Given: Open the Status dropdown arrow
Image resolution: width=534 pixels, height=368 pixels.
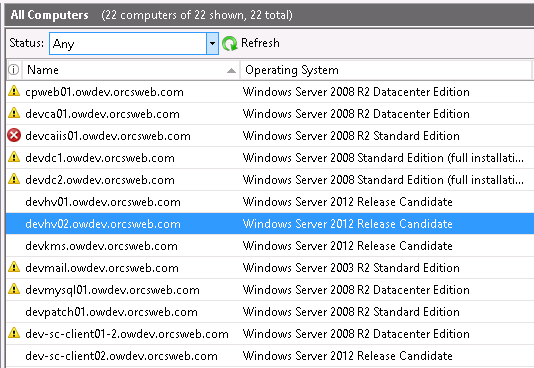Looking at the screenshot, I should [x=212, y=43].
